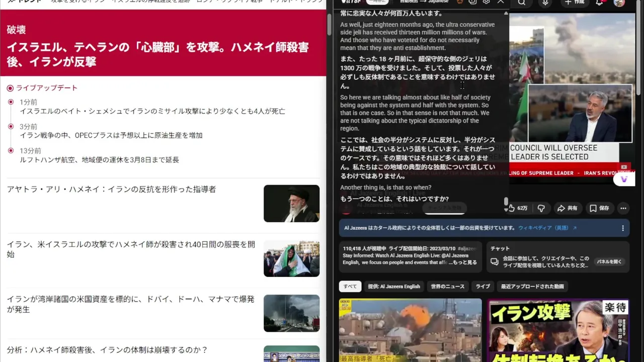644x362 pixels.
Task: Open article アヤトラ・アリ・ハメネイ：イランの反抗
Action: pyautogui.click(x=111, y=190)
